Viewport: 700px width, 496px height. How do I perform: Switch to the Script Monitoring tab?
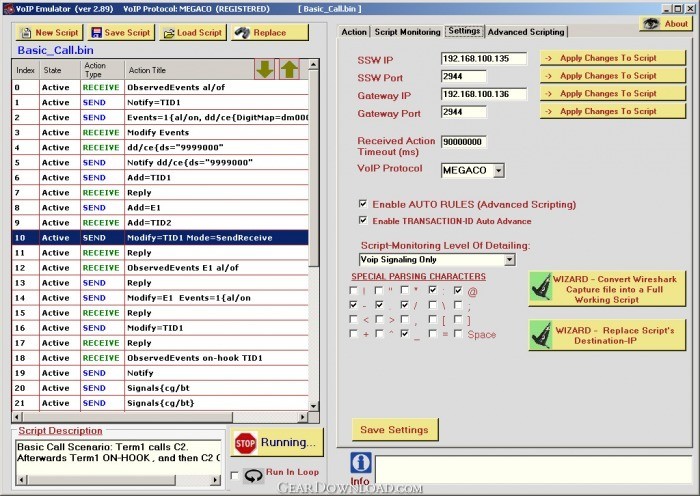click(x=408, y=32)
